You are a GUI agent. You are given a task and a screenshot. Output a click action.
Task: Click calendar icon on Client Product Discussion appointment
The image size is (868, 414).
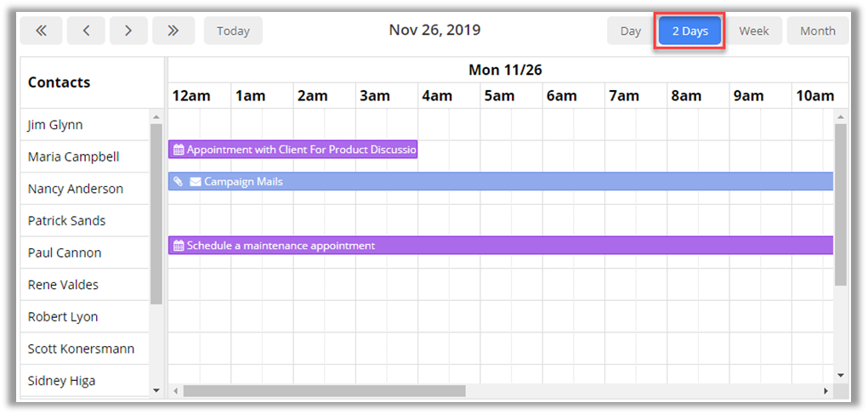[179, 150]
